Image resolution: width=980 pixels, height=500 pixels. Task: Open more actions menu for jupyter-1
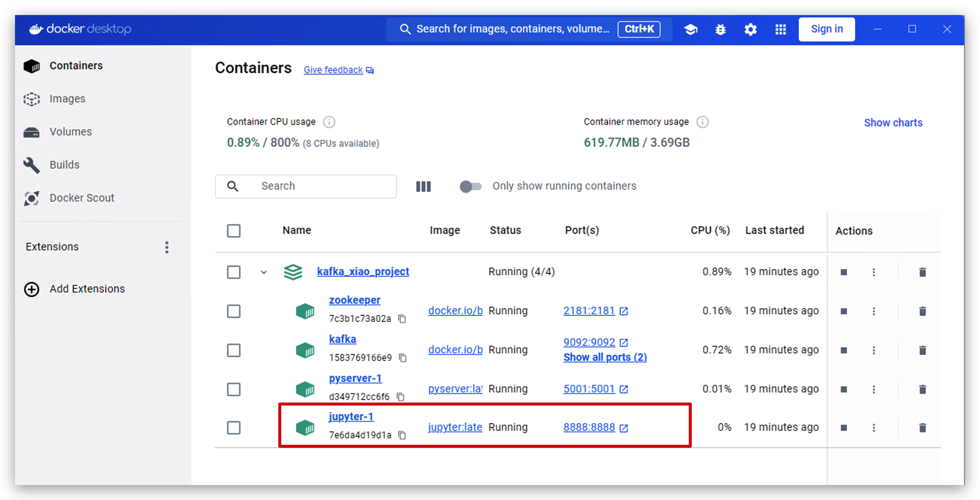pos(874,428)
